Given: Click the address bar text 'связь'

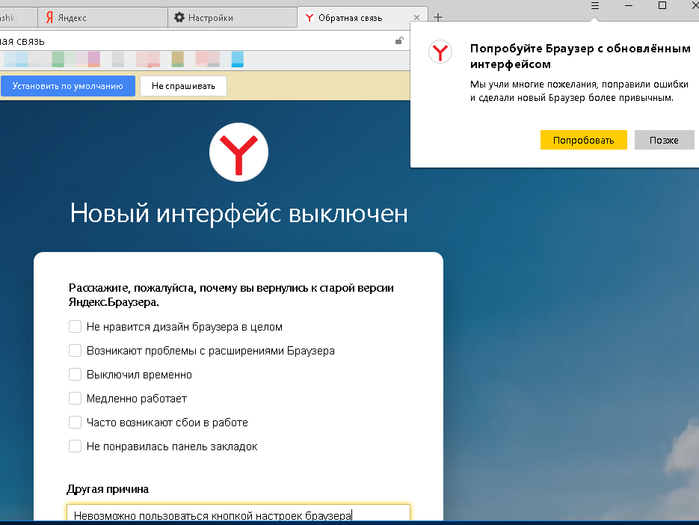Looking at the screenshot, I should pos(30,41).
